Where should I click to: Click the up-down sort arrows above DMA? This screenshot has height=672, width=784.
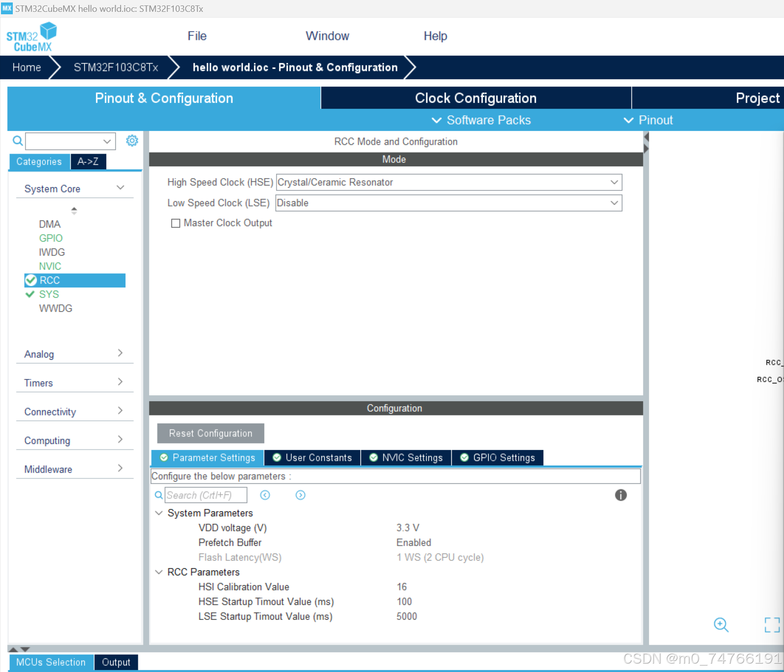[x=74, y=211]
